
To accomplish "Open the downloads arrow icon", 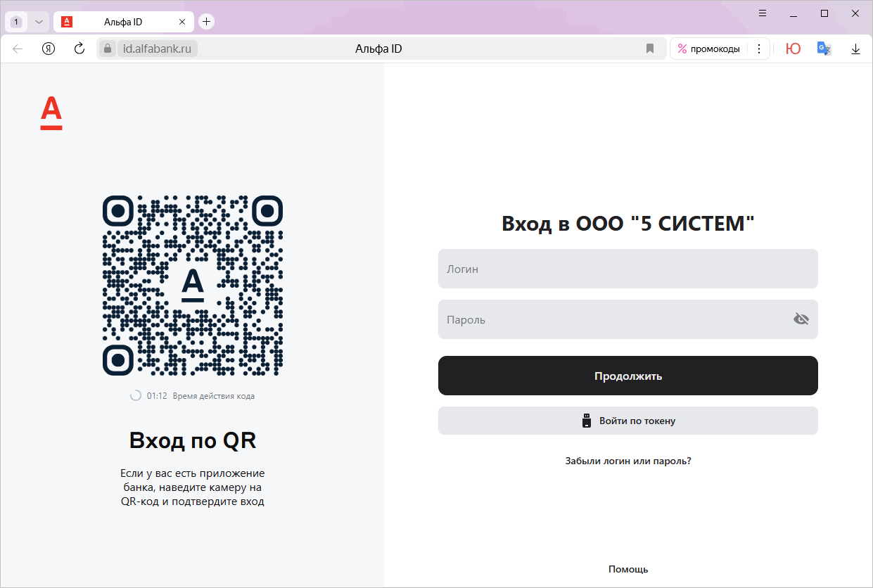I will click(855, 49).
